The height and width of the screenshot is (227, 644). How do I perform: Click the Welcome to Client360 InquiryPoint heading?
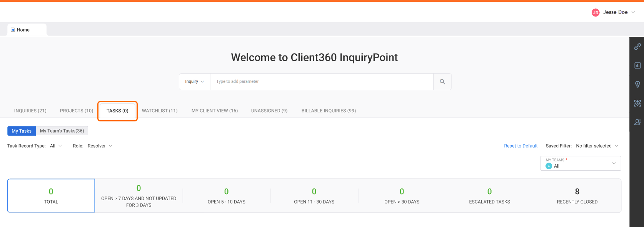tap(314, 57)
